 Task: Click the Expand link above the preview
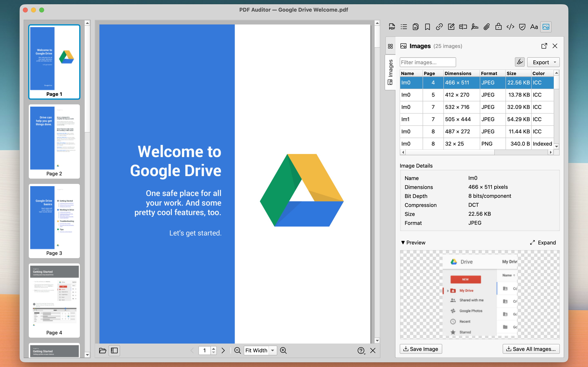(546, 242)
